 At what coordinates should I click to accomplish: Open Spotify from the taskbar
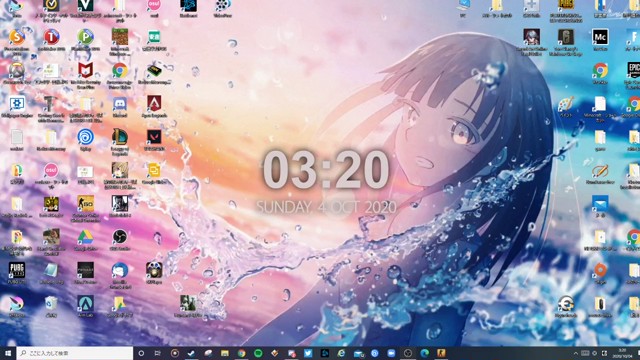(258, 353)
